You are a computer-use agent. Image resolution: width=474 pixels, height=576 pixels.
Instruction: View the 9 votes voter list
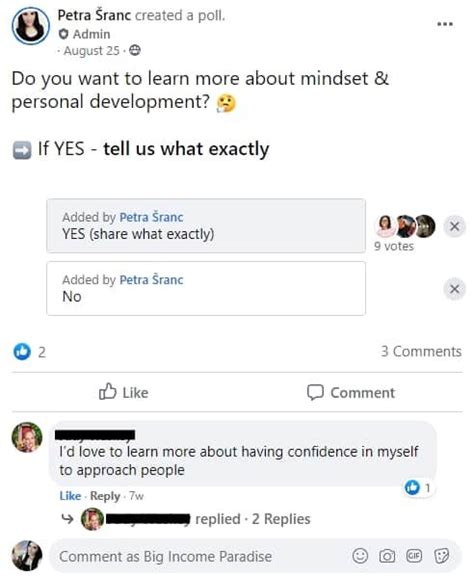tap(394, 246)
